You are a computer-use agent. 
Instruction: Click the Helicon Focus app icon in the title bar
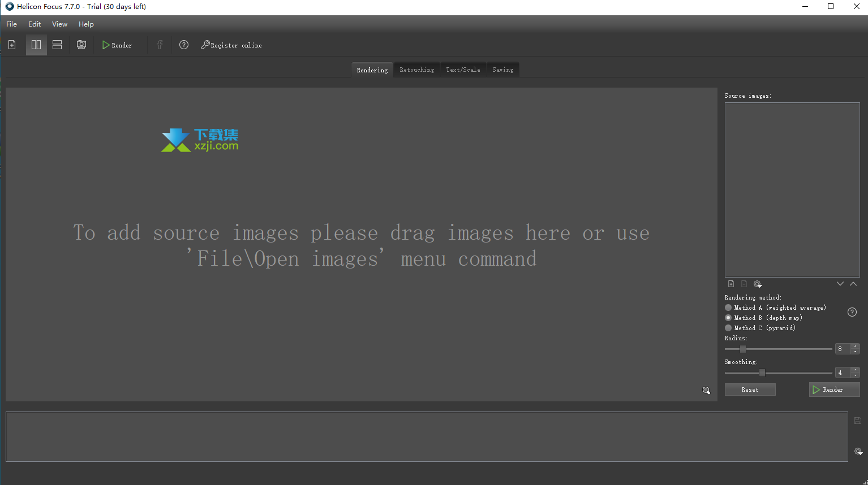10,7
